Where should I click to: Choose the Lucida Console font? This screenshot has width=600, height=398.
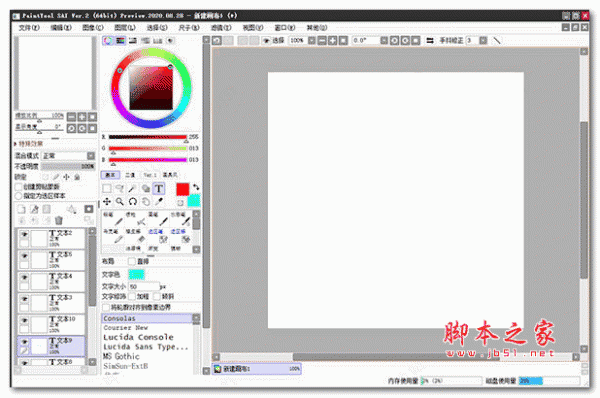pos(148,337)
